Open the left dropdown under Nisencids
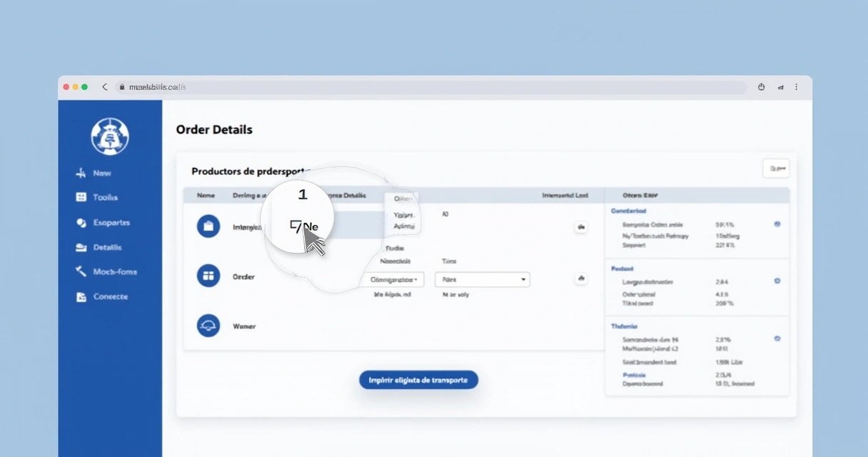The height and width of the screenshot is (457, 868). 393,279
